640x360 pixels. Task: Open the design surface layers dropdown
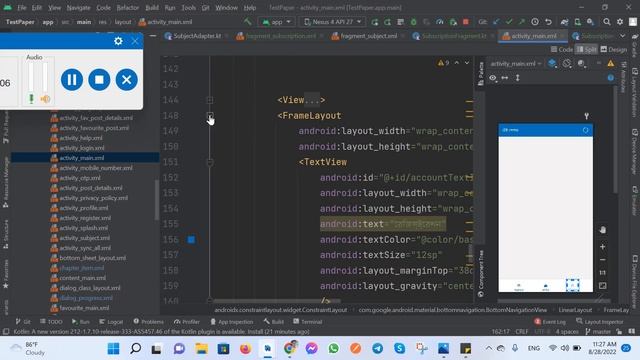click(552, 64)
